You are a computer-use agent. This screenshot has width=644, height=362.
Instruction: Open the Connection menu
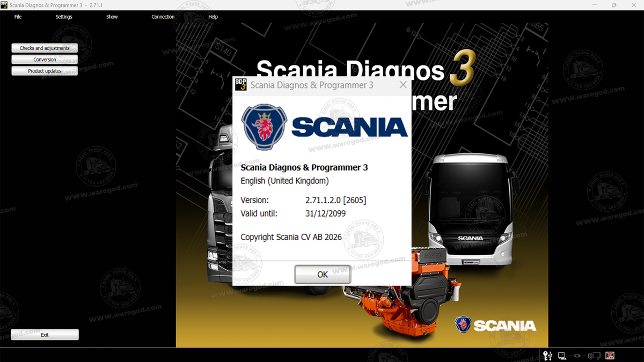tap(163, 17)
